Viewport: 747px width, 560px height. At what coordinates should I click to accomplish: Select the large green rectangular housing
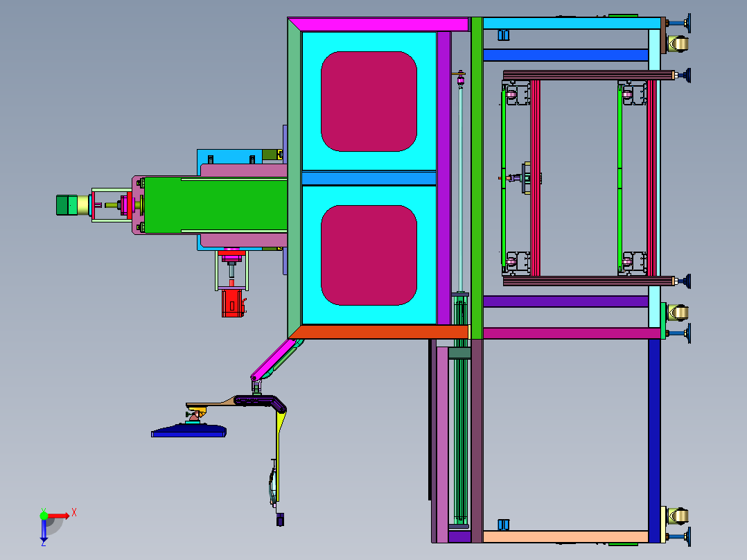pyautogui.click(x=216, y=205)
